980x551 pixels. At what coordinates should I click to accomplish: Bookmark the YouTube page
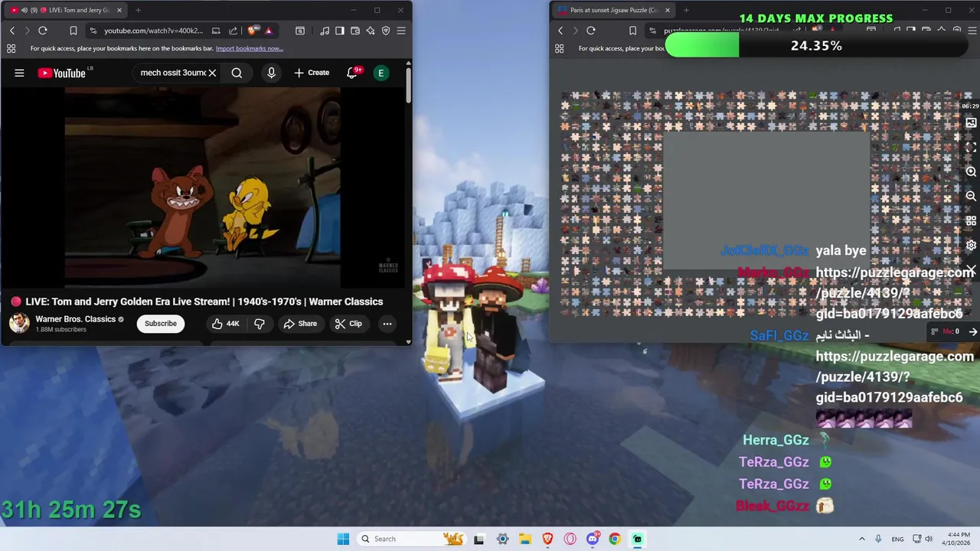(73, 31)
